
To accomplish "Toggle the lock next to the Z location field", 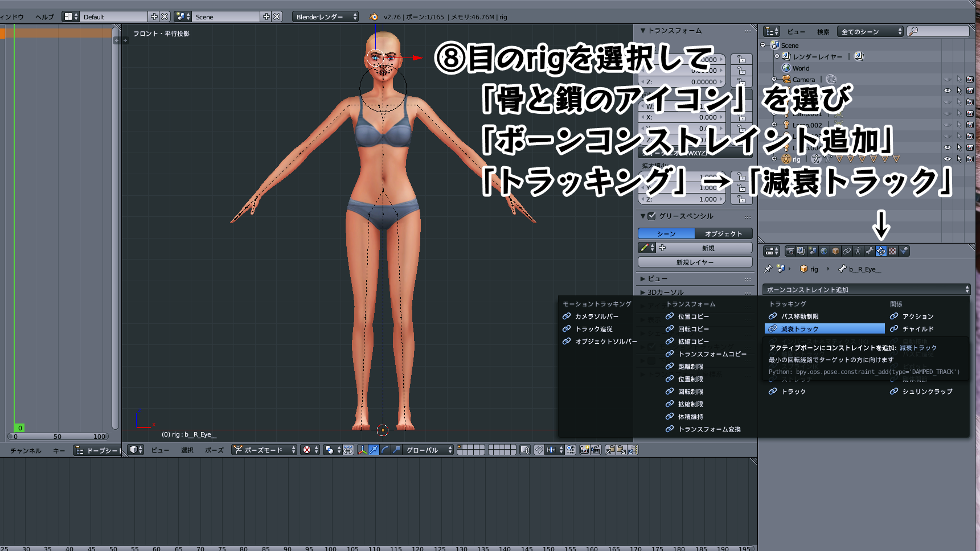I will coord(741,81).
